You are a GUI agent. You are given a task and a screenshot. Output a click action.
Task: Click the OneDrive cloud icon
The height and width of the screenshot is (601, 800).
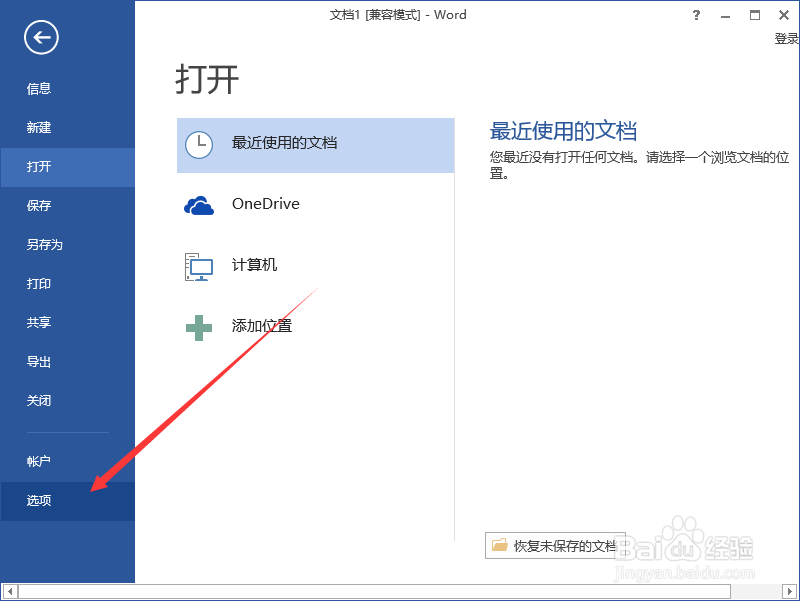click(199, 205)
